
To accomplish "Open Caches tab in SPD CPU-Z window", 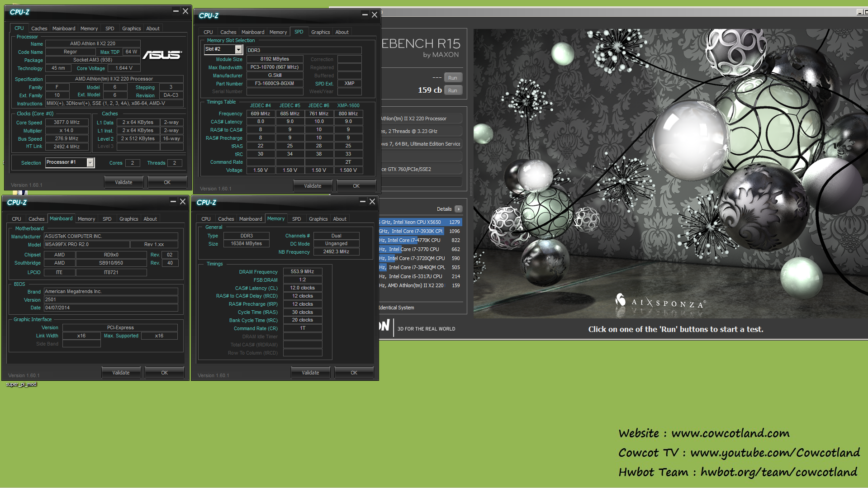I will click(x=228, y=32).
